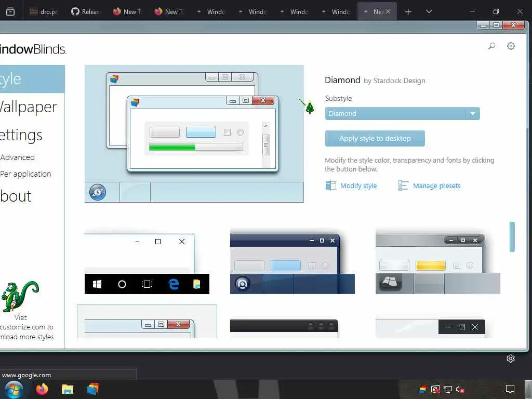The width and height of the screenshot is (532, 399).
Task: Open the Wallpaper section
Action: pos(29,107)
